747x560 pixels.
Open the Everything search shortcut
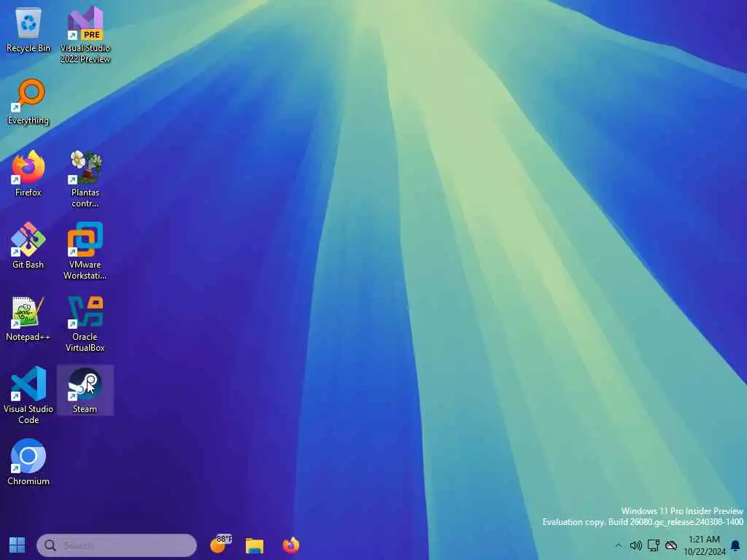click(28, 102)
